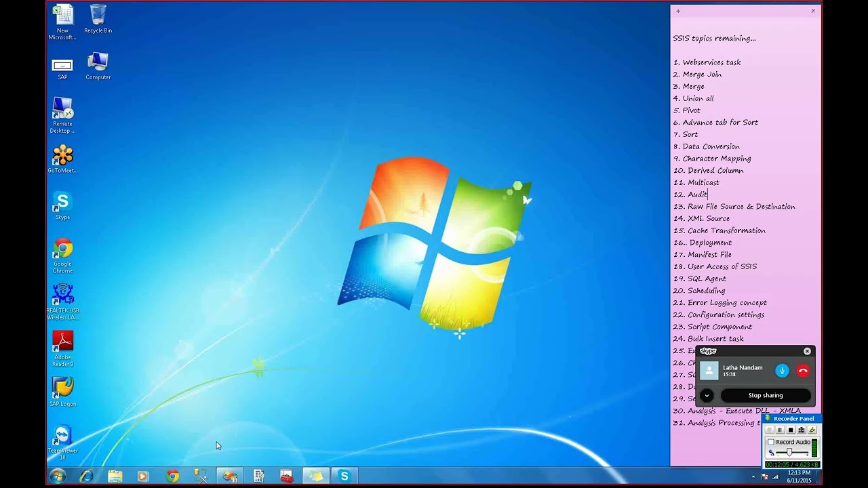The width and height of the screenshot is (868, 488).
Task: Select the REALTEK USB Wireless LAN icon
Action: tap(62, 302)
